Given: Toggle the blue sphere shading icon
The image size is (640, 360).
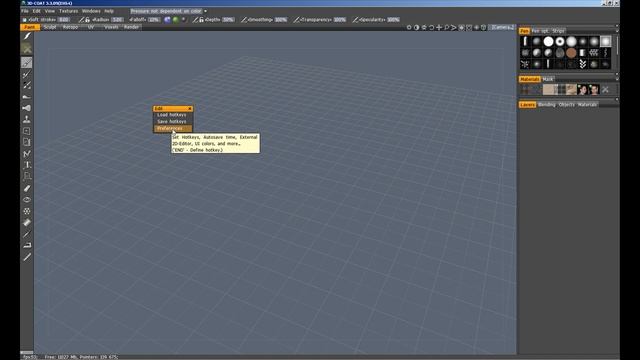Looking at the screenshot, I should tap(167, 20).
